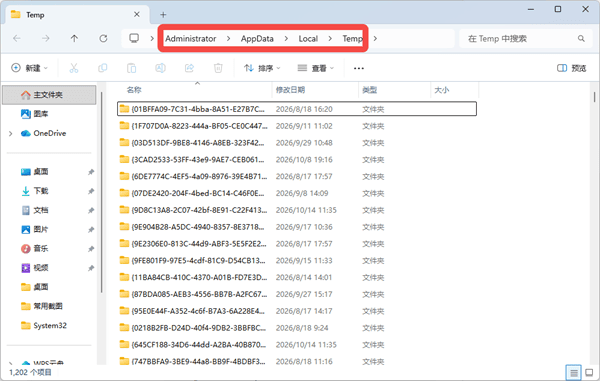
Task: Click folder icon of {0218B2FB-D24D row
Action: pos(124,327)
